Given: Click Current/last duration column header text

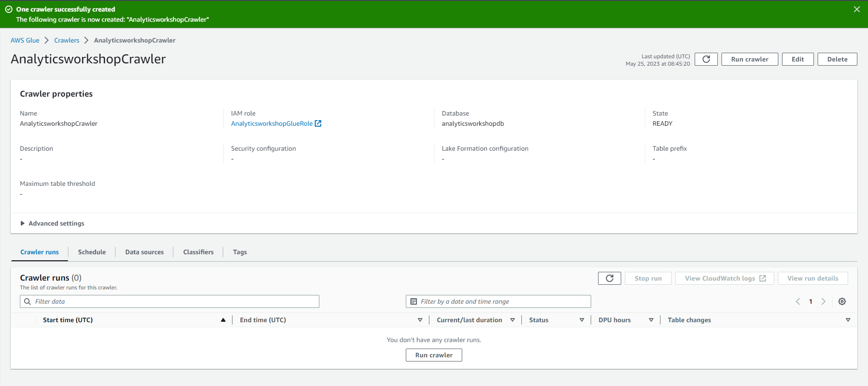Looking at the screenshot, I should click(x=469, y=320).
